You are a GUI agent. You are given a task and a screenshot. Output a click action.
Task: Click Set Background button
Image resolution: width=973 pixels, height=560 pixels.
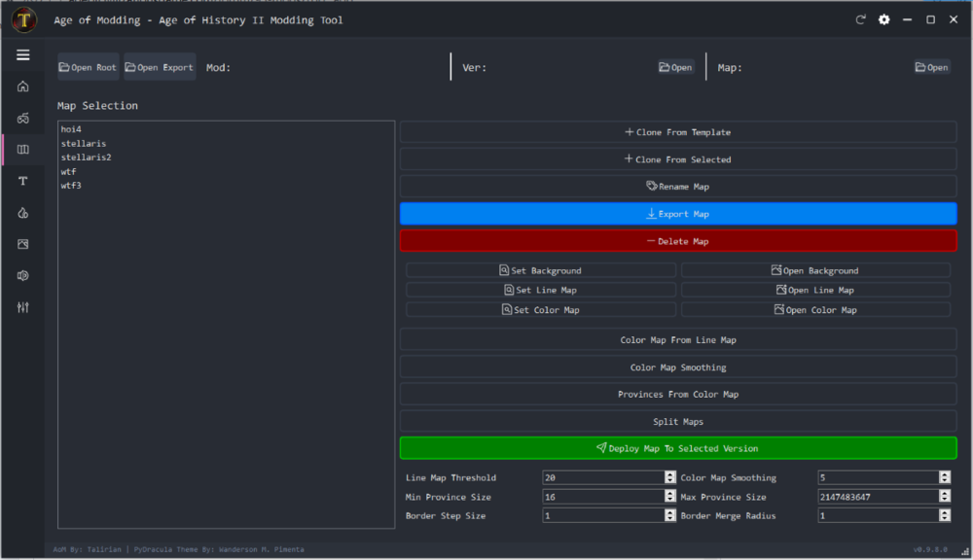541,270
